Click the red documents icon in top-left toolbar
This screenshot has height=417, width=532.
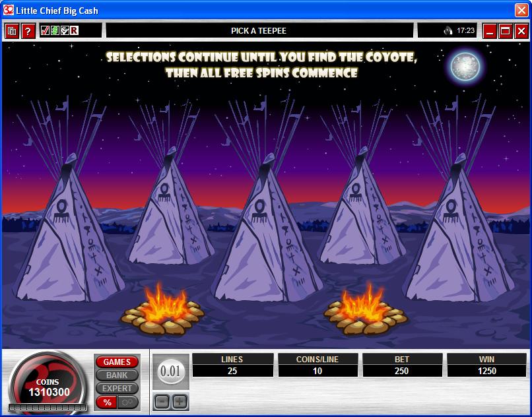coord(12,31)
